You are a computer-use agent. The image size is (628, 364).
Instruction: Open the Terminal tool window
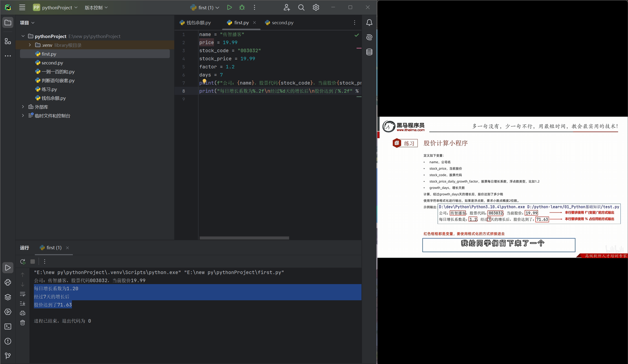[8, 326]
